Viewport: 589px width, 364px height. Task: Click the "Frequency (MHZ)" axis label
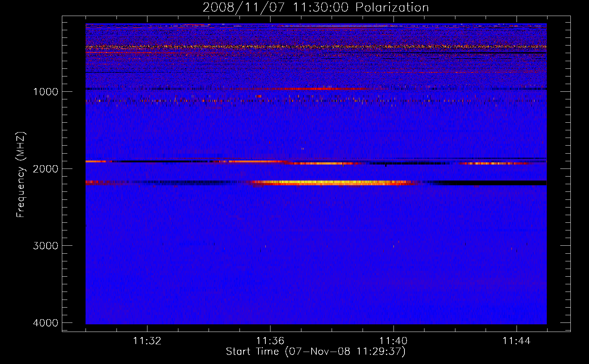pyautogui.click(x=21, y=175)
